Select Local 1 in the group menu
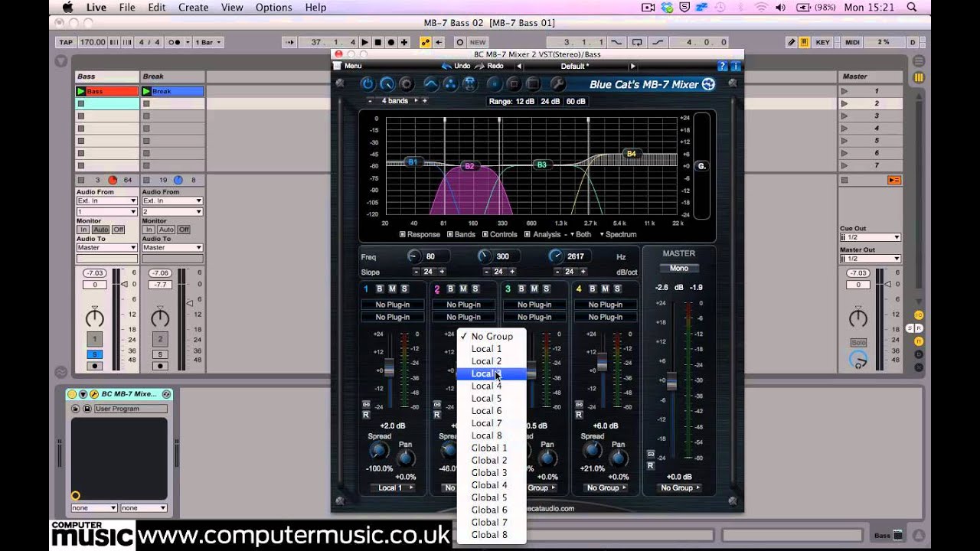The height and width of the screenshot is (551, 980). [491, 349]
